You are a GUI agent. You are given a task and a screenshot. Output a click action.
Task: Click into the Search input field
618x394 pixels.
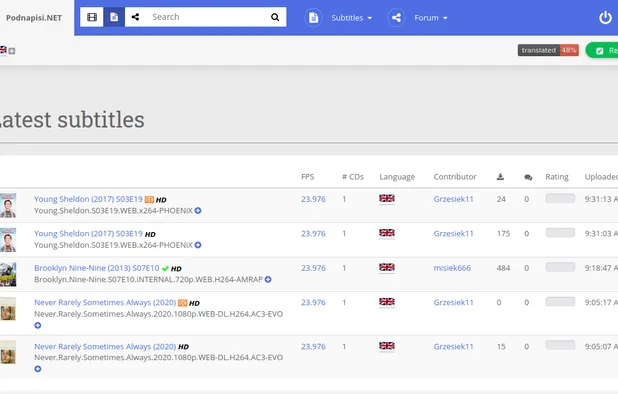tap(207, 17)
